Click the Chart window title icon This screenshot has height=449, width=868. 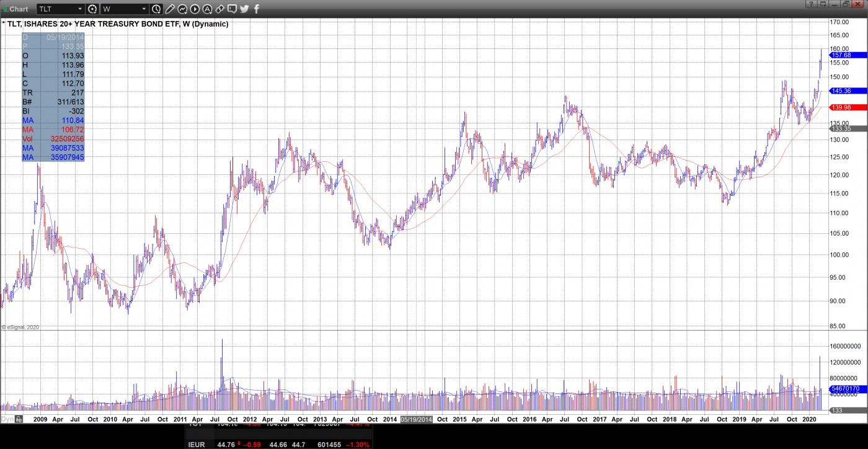pos(5,9)
